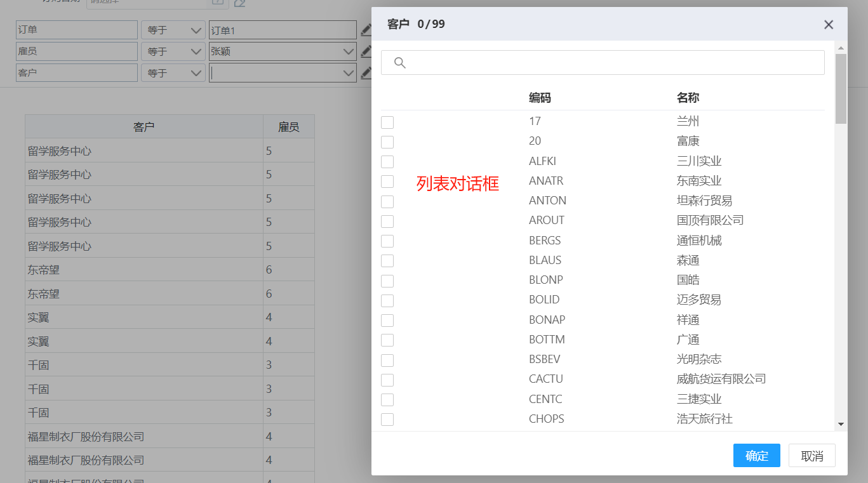The height and width of the screenshot is (483, 868).
Task: Open the 等于 operator dropdown for 客户
Action: pyautogui.click(x=173, y=73)
